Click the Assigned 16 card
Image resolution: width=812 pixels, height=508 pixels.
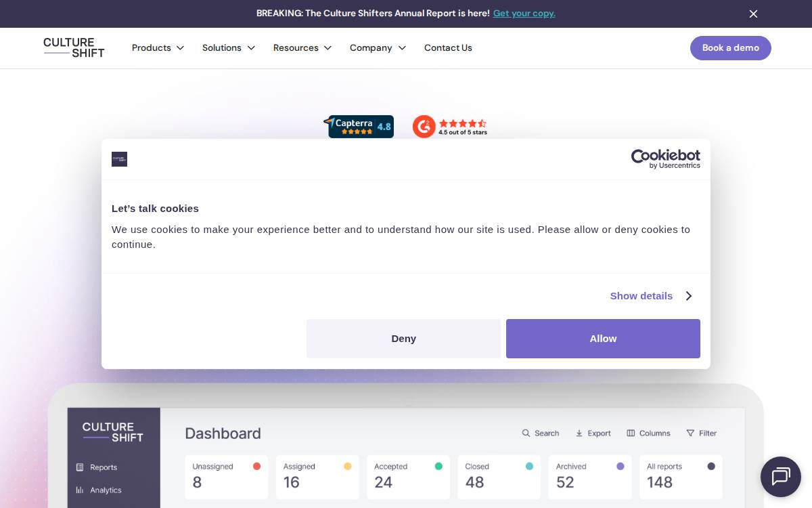tap(317, 478)
